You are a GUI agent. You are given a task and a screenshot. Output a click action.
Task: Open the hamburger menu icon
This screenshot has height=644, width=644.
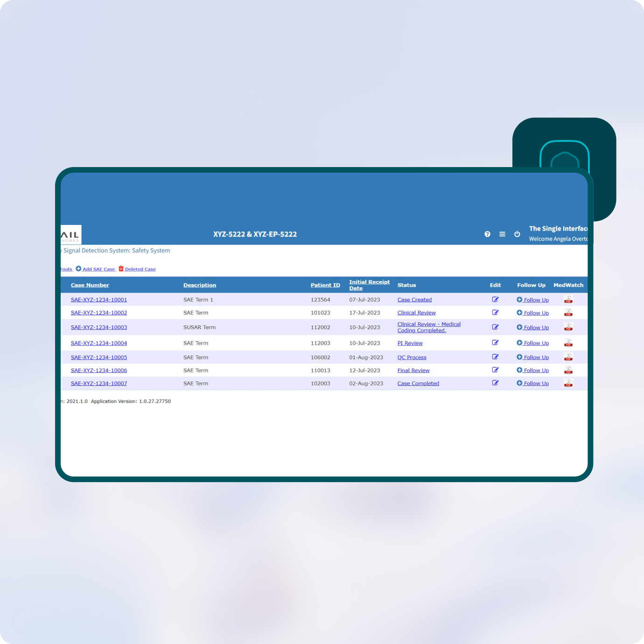(x=502, y=234)
